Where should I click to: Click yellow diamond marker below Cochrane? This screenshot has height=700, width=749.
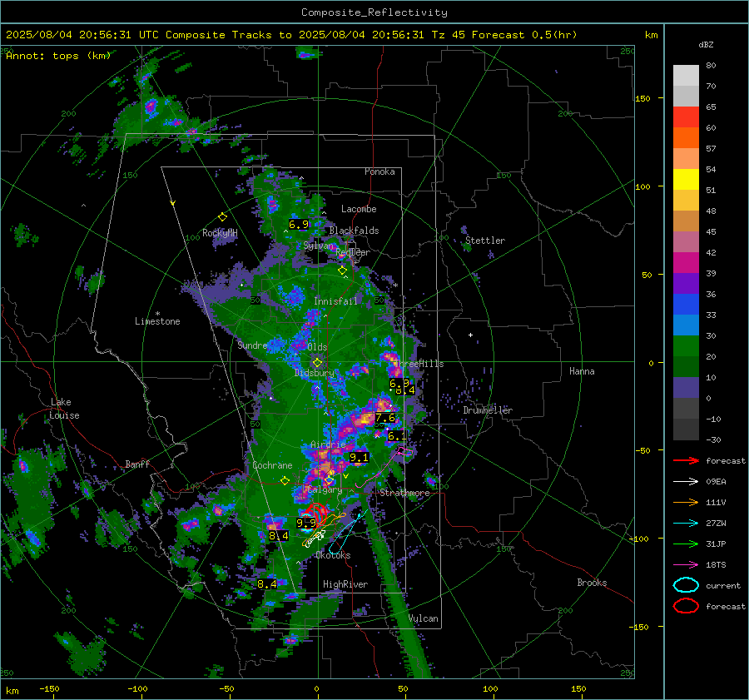coord(285,481)
